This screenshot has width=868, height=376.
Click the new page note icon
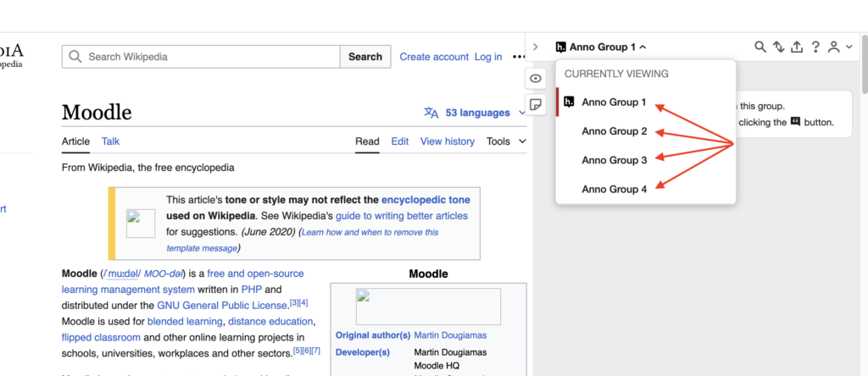536,104
